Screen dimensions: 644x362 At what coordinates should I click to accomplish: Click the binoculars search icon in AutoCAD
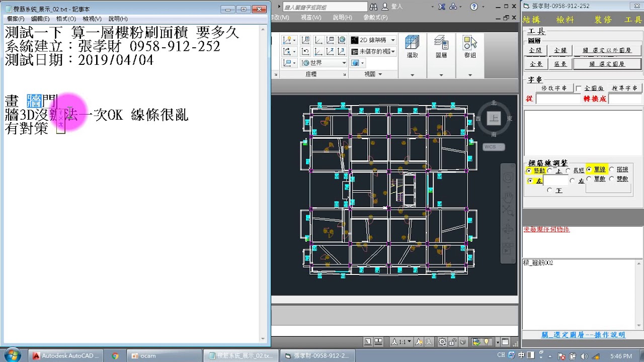click(x=373, y=7)
